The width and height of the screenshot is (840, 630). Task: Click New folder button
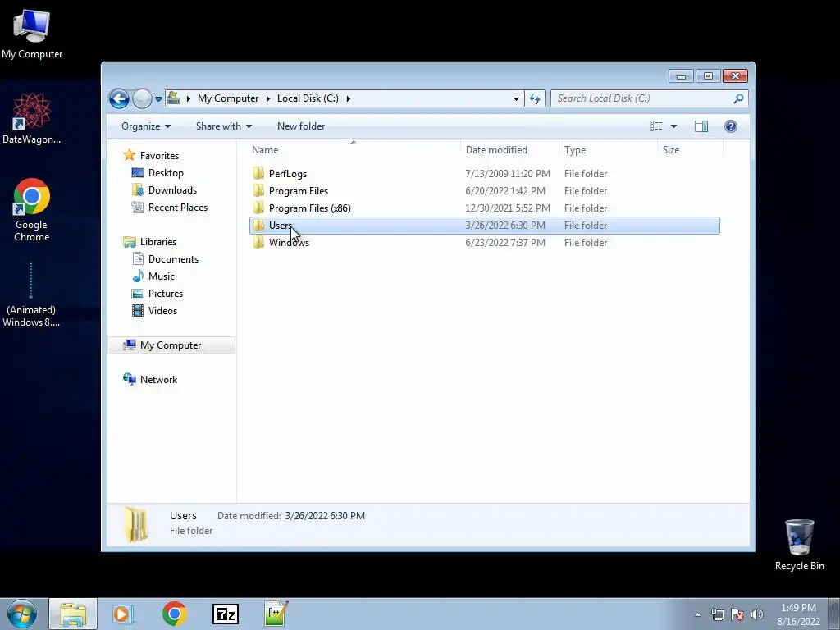pos(301,126)
